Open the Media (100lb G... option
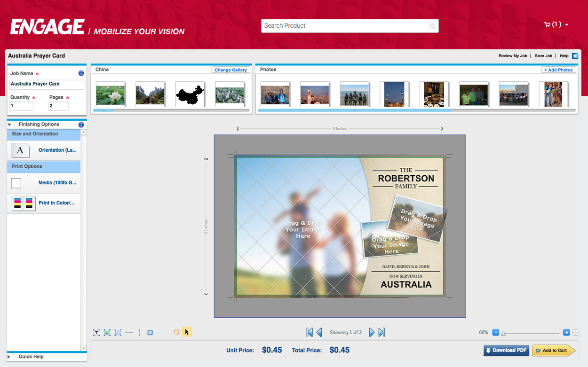Image resolution: width=588 pixels, height=367 pixels. [57, 183]
